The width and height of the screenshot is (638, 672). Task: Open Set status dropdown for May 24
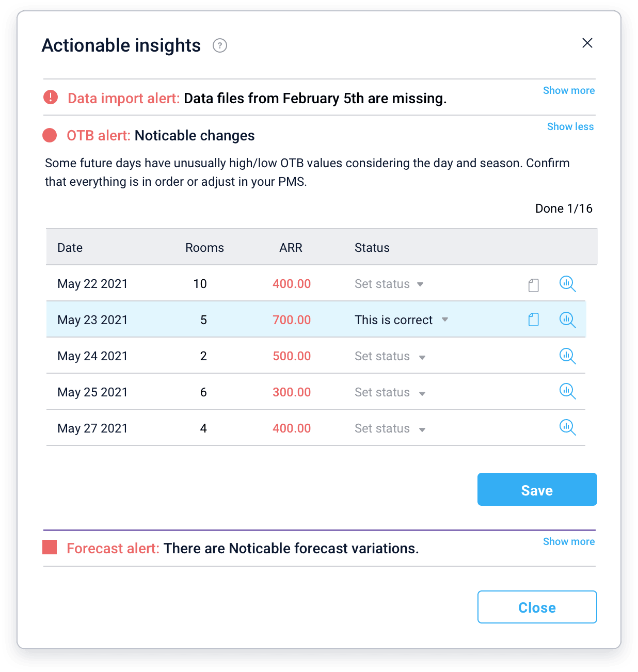390,357
